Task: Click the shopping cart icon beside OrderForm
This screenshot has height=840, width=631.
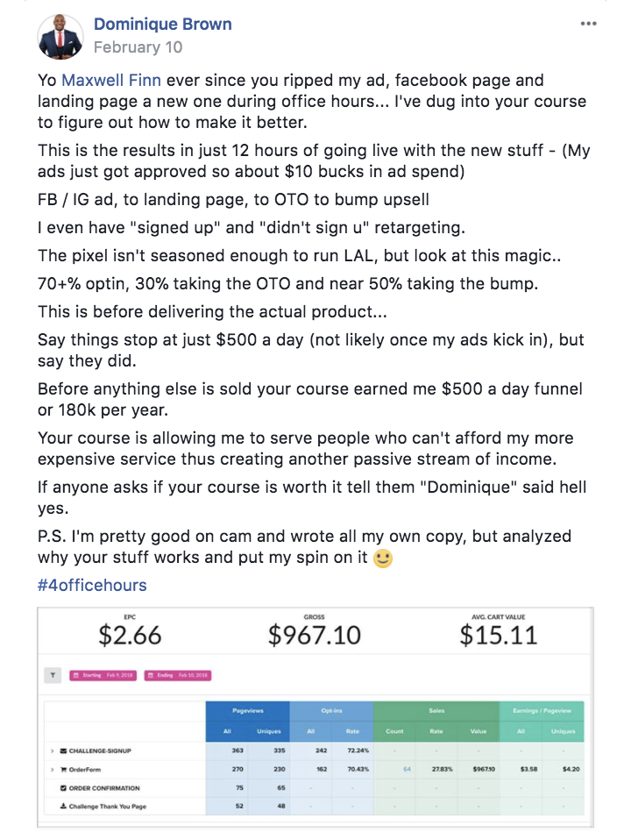Action: 63,769
